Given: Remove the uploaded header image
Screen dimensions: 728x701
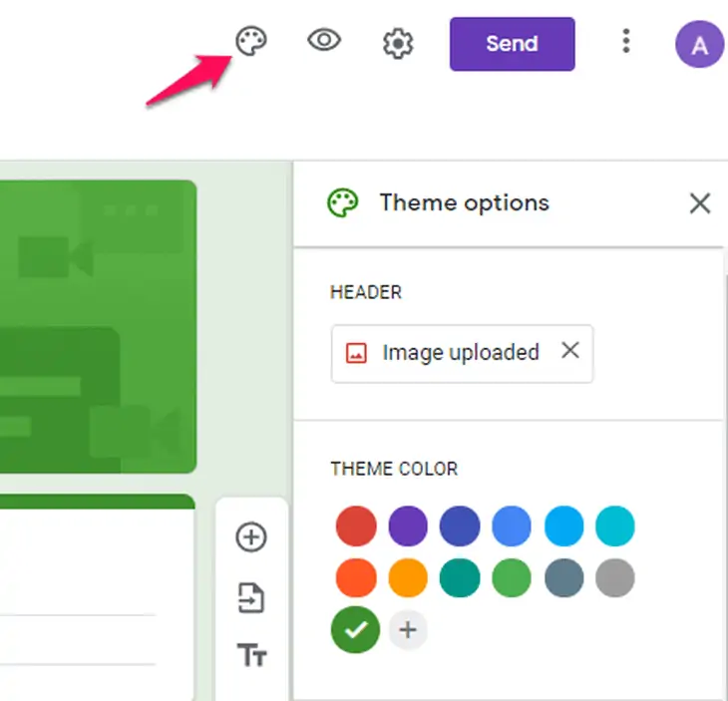Looking at the screenshot, I should [570, 350].
